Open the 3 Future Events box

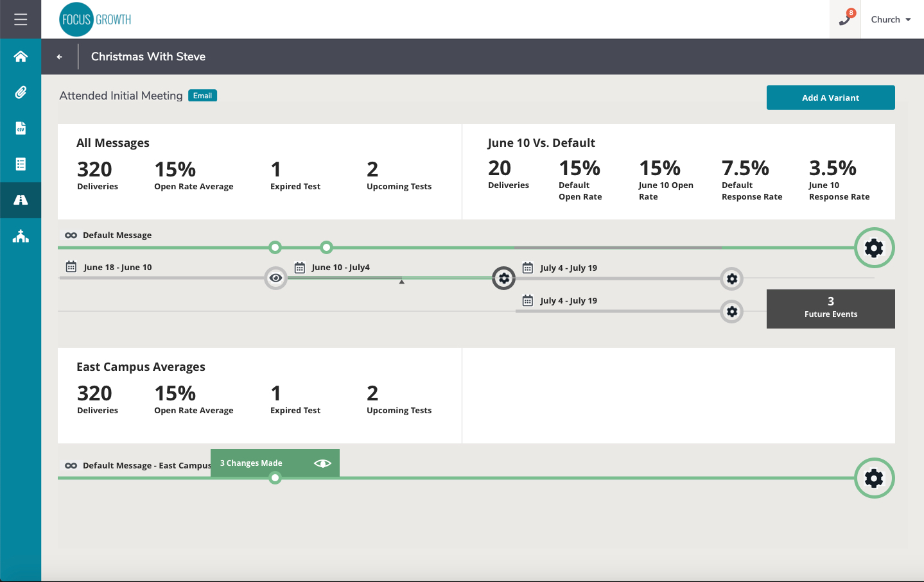click(830, 309)
